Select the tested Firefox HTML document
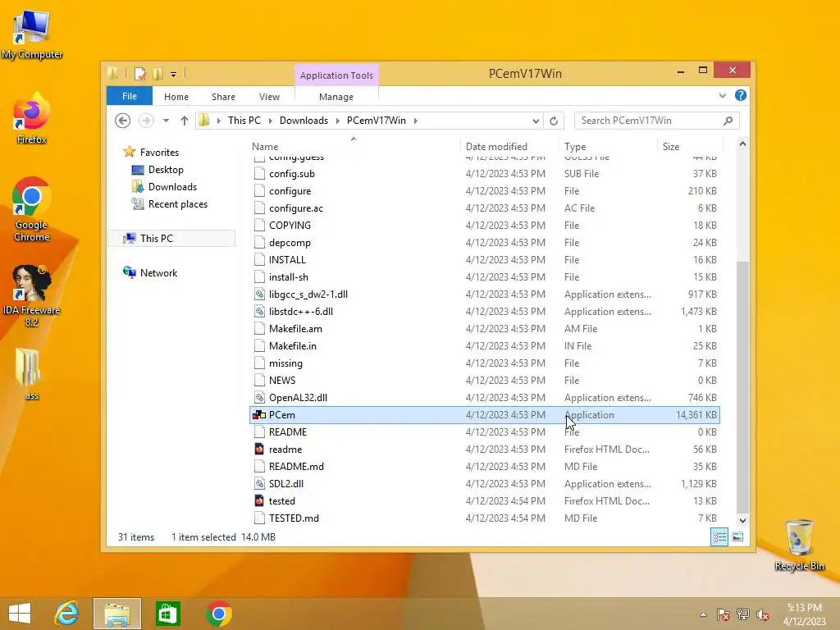The height and width of the screenshot is (630, 840). click(484, 501)
